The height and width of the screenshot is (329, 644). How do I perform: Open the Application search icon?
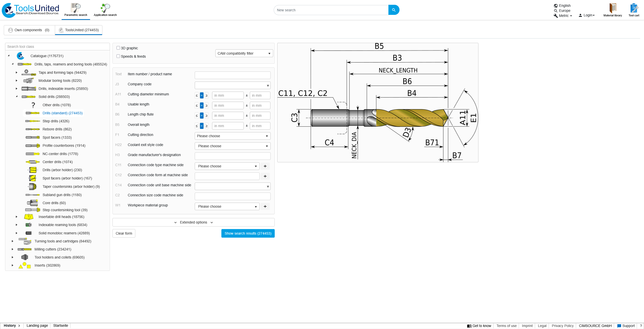click(x=105, y=8)
